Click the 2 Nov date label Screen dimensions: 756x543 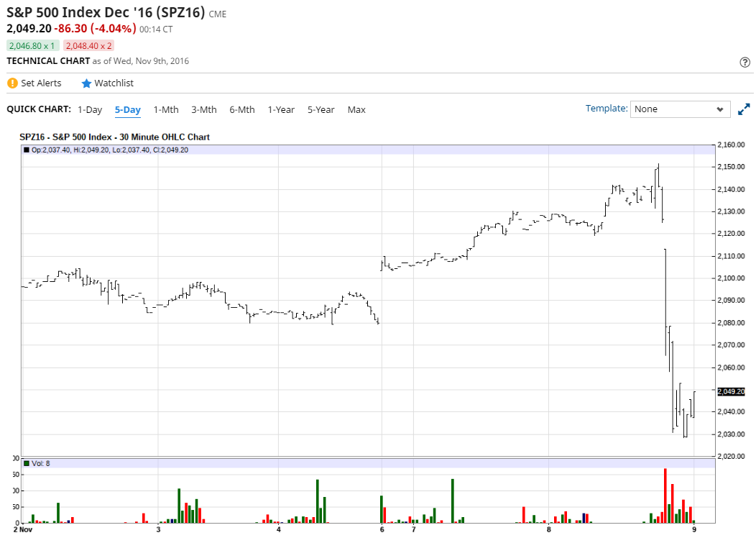point(23,530)
